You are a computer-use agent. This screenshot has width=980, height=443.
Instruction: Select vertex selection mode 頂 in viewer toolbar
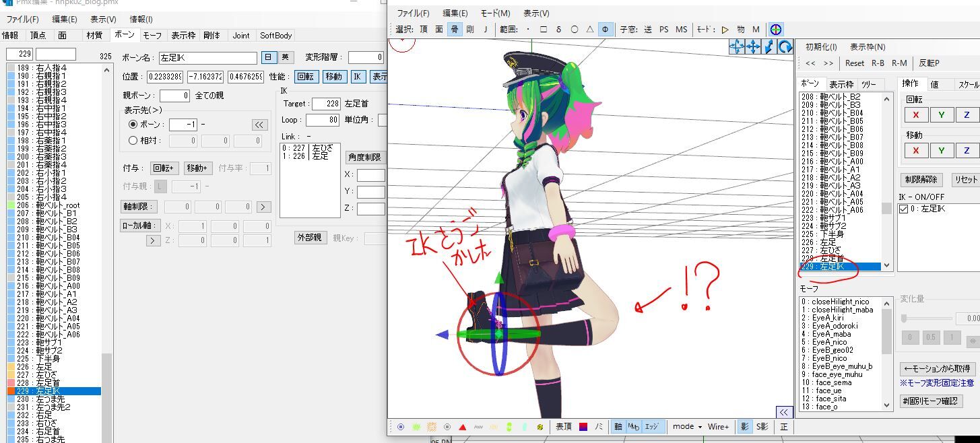click(x=423, y=30)
